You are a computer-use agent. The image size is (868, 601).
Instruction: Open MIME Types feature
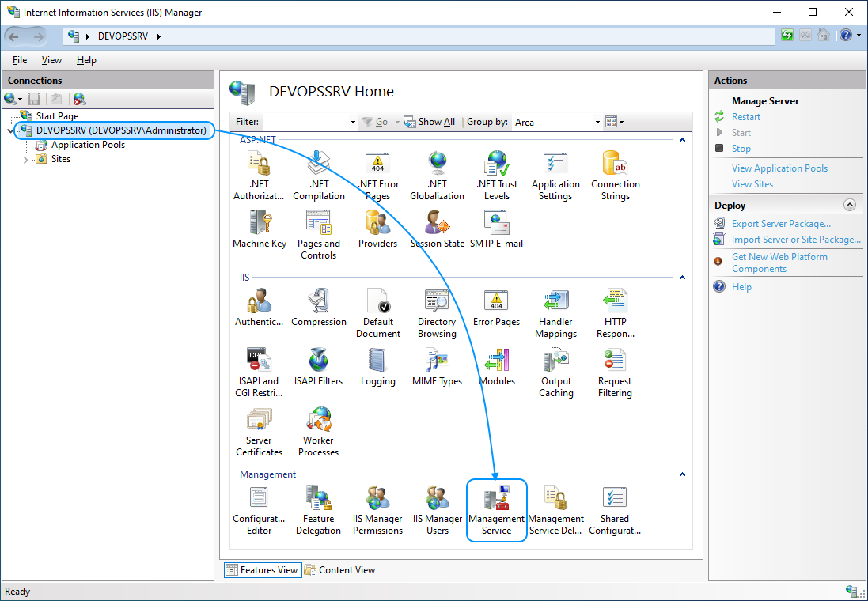coord(438,367)
